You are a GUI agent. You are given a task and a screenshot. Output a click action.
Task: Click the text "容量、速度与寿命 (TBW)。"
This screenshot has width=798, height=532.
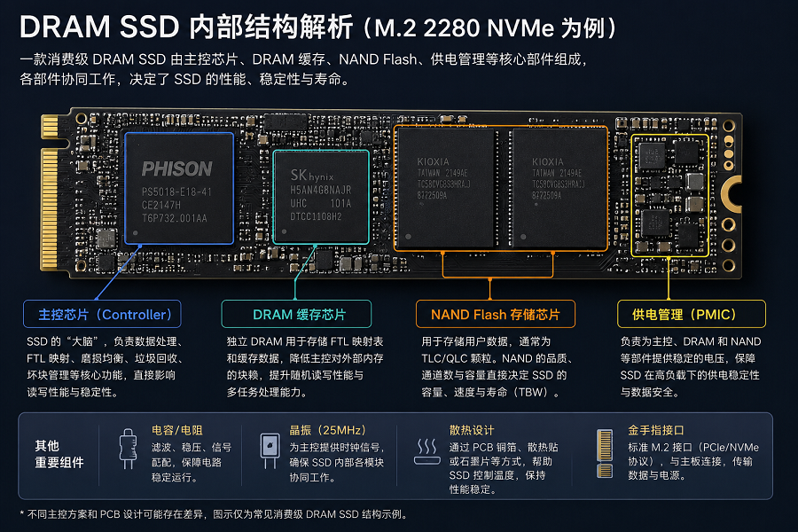491,392
